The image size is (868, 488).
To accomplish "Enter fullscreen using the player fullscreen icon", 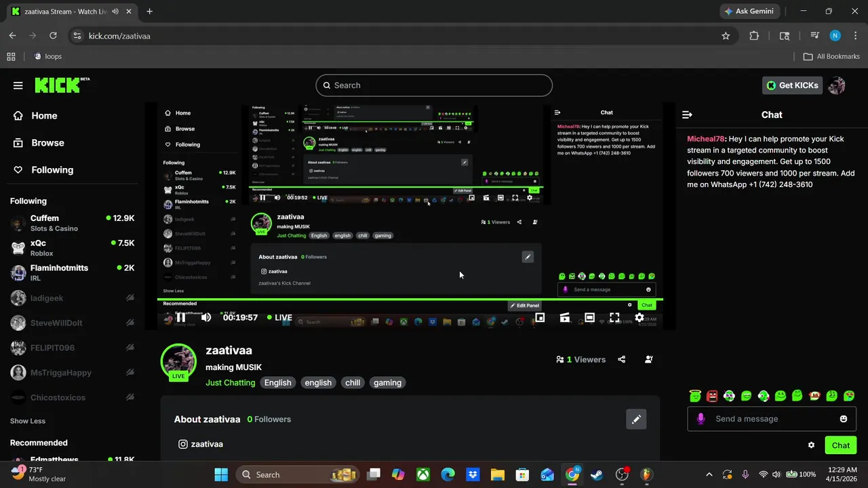I will (614, 317).
